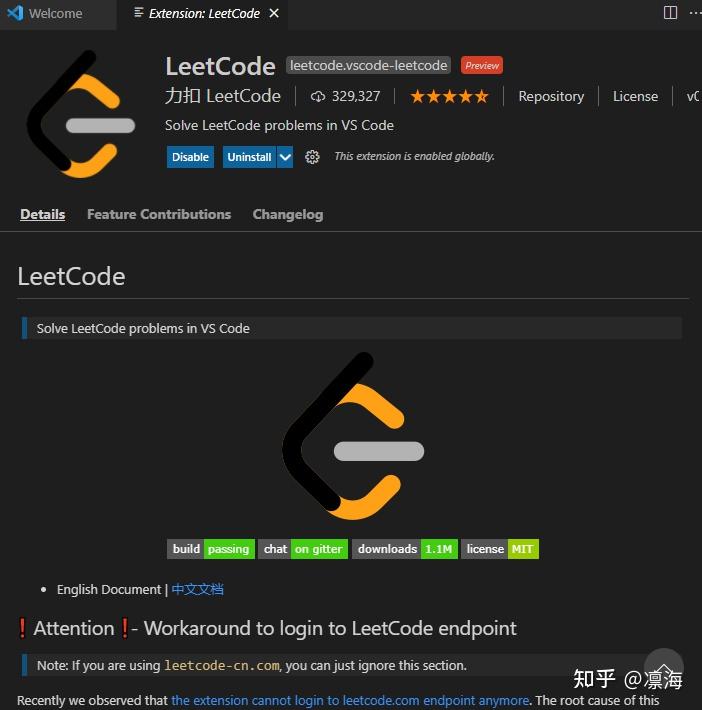This screenshot has width=702, height=710.
Task: Click the Disable button
Action: (x=190, y=157)
